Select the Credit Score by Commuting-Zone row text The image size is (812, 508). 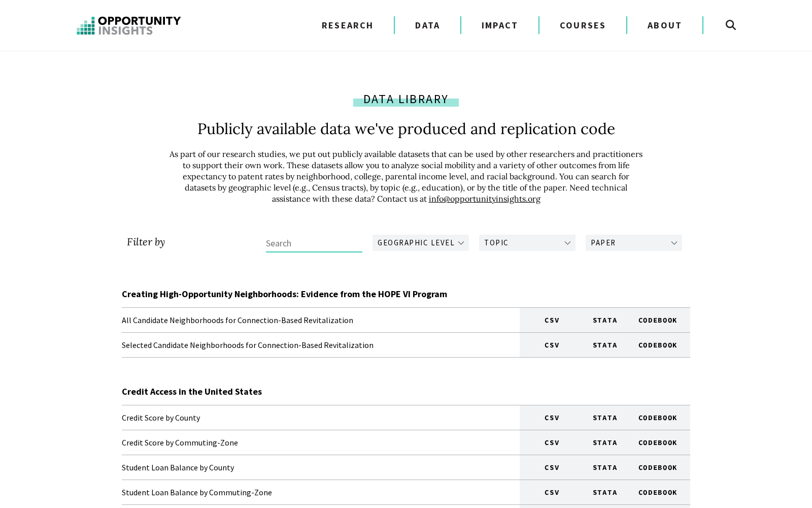(180, 442)
